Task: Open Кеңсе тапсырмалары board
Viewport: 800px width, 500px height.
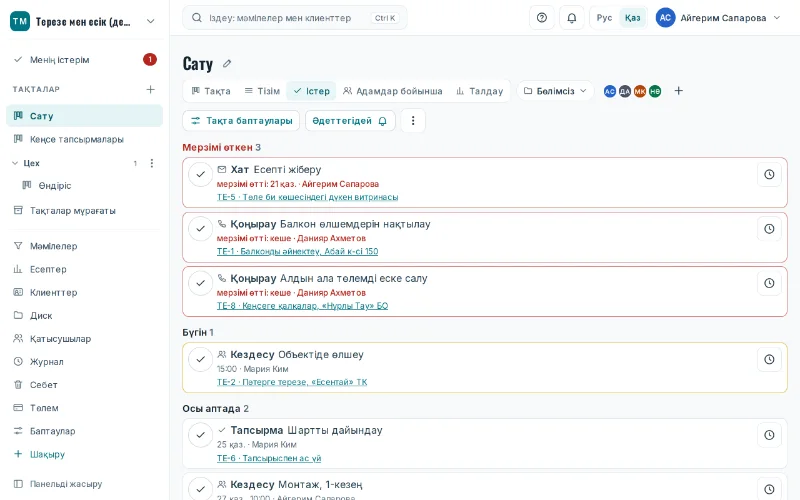Action: click(x=84, y=139)
